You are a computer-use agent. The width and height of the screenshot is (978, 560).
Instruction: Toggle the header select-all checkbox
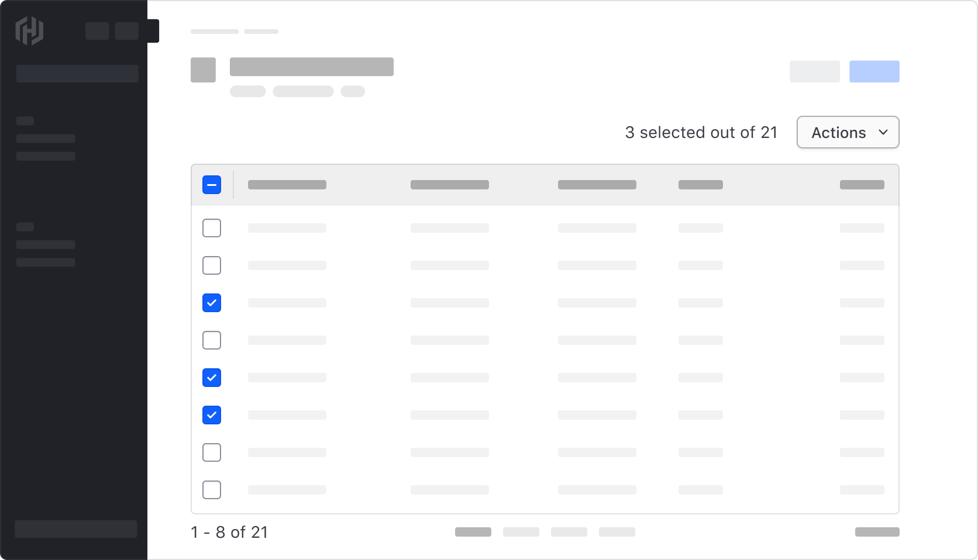(x=212, y=185)
